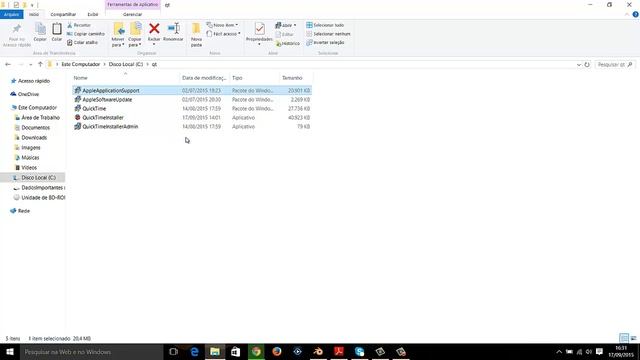Image resolution: width=640 pixels, height=360 pixels.
Task: Open the ribbon help icon
Action: 636,14
